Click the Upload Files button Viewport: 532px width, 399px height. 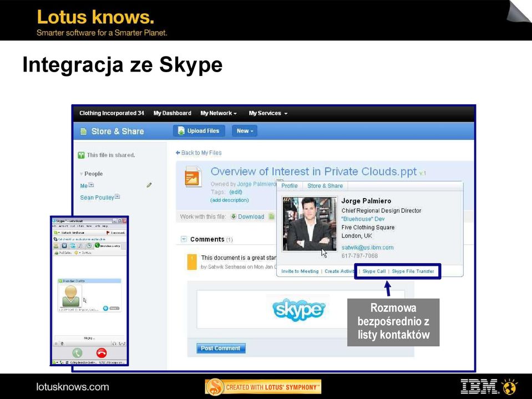coord(199,130)
